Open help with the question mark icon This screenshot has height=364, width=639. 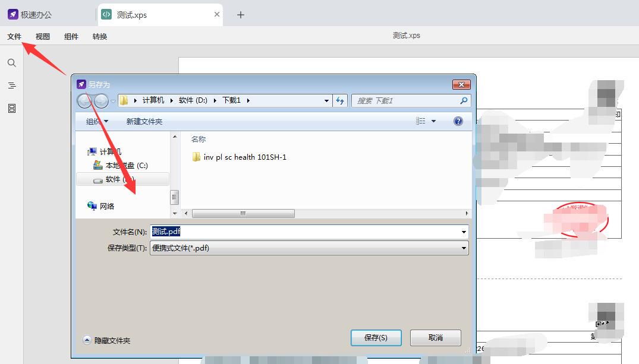458,121
